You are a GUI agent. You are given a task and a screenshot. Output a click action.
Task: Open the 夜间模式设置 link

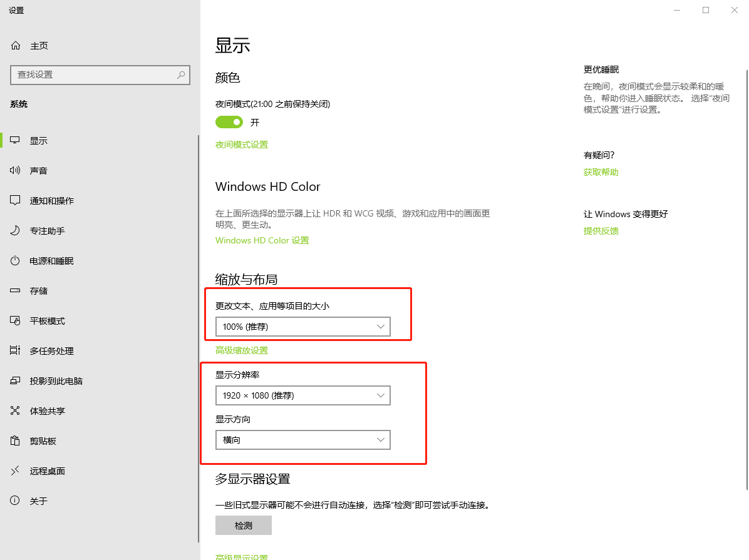pos(241,144)
